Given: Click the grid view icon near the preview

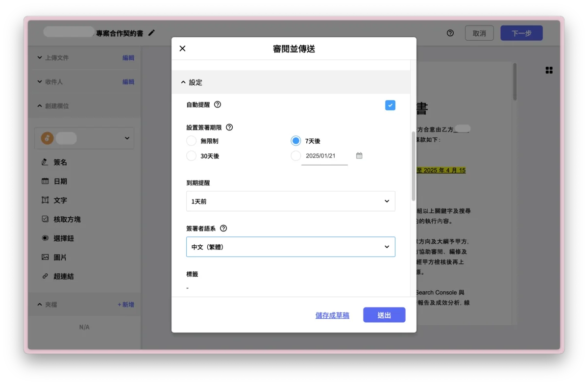Looking at the screenshot, I should tap(549, 70).
